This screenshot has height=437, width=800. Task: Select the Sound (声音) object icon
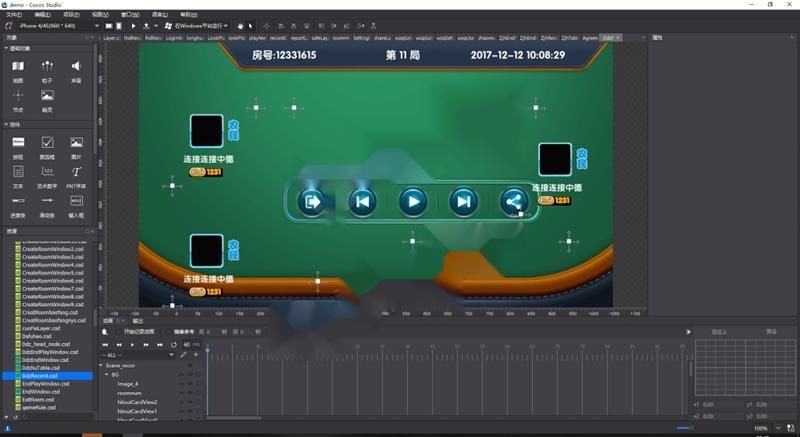76,67
